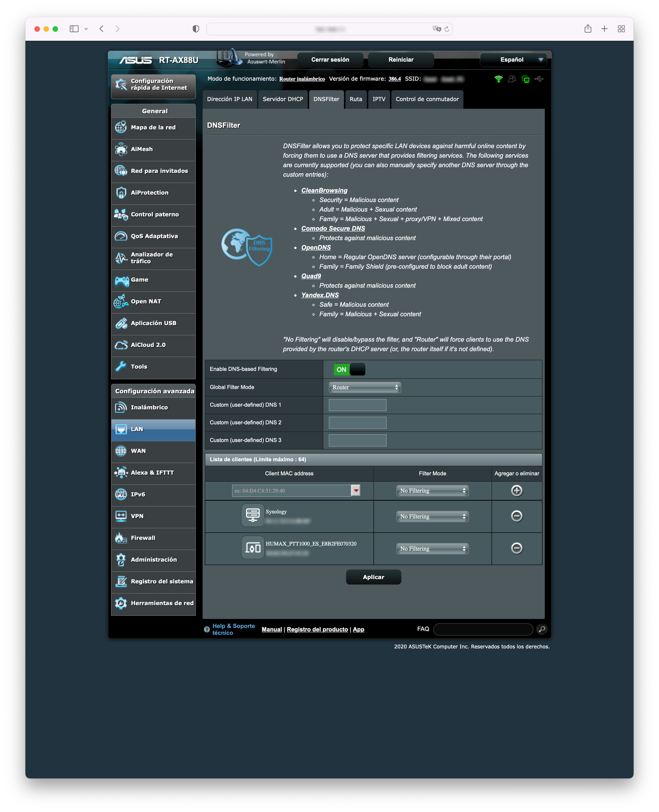Focus Custom DNS 1 input field

(x=357, y=405)
